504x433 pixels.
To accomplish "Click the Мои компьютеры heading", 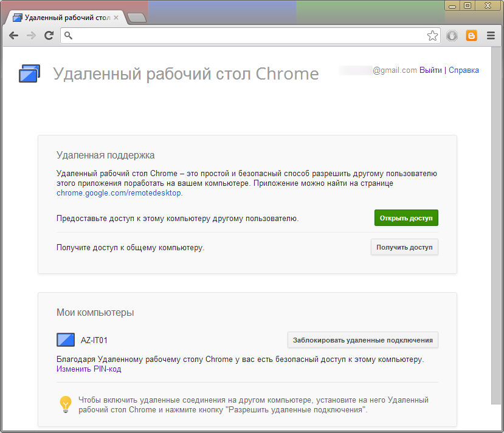I will [95, 312].
